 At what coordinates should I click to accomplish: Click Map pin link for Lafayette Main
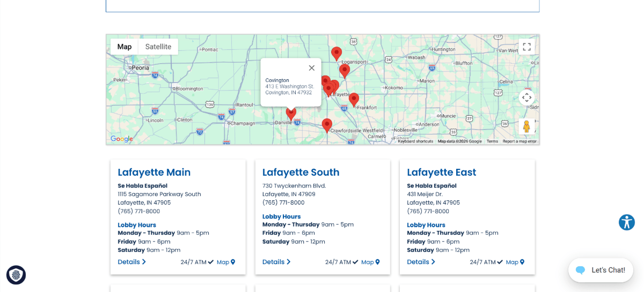coord(226,262)
